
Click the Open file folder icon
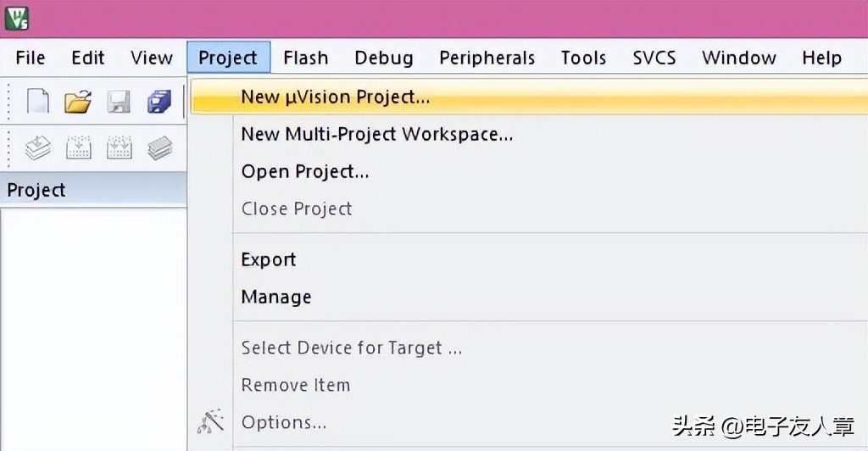pyautogui.click(x=78, y=102)
